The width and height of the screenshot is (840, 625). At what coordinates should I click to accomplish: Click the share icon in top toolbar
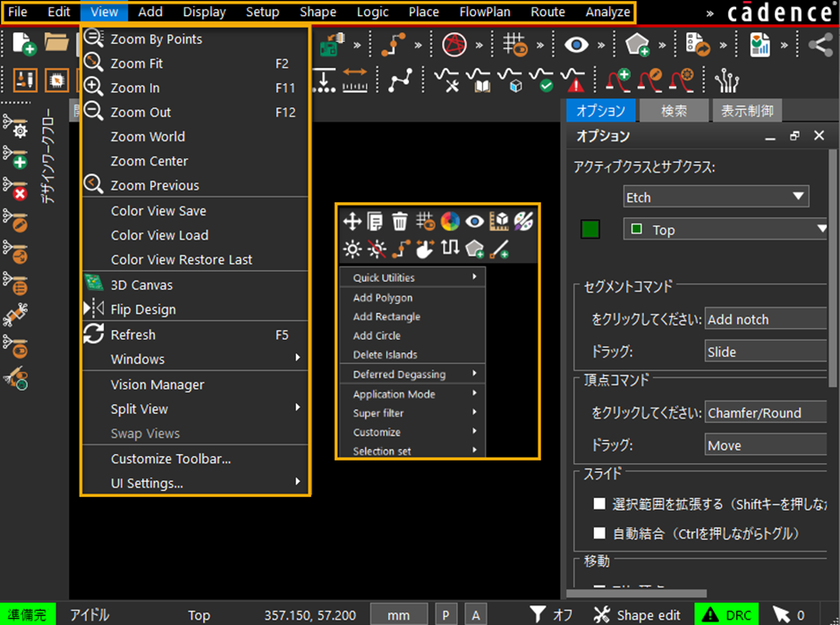pyautogui.click(x=820, y=45)
